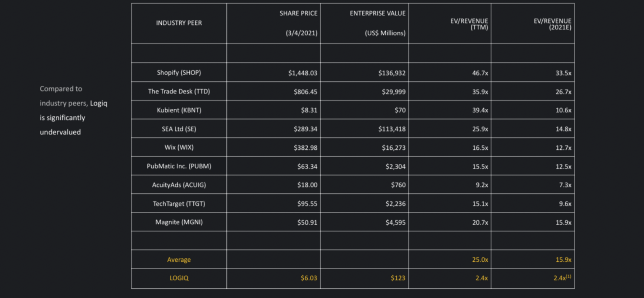Select AcuityAds (ACUIG) share price $18.00

(307, 185)
